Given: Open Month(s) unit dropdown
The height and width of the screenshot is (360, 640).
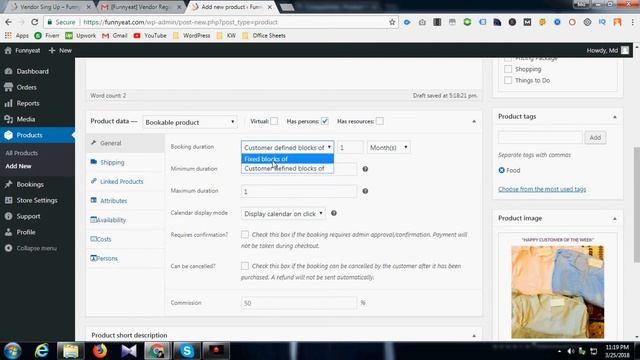Looking at the screenshot, I should tap(389, 147).
